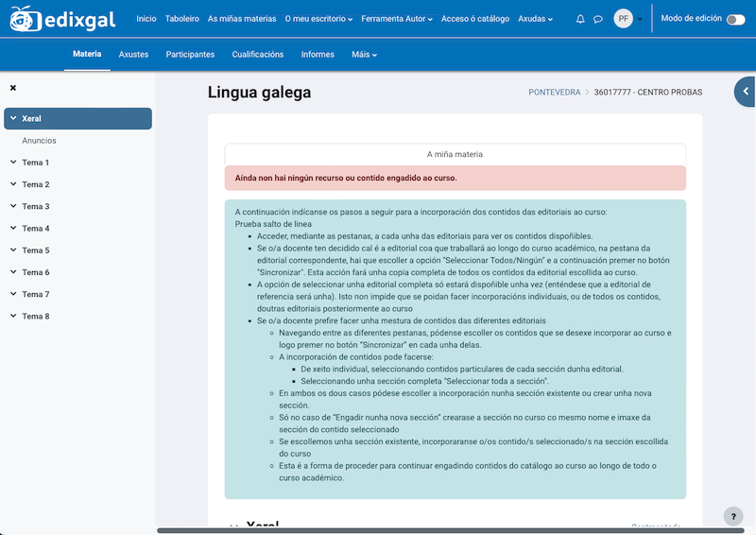Close the course index sidebar

pyautogui.click(x=13, y=88)
